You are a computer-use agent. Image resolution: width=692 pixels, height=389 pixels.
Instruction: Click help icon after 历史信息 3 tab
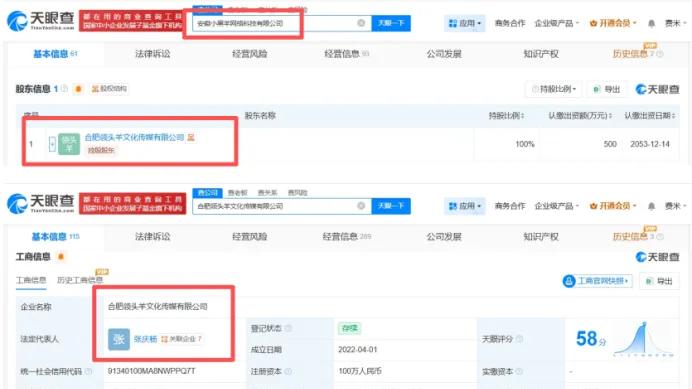tap(660, 237)
